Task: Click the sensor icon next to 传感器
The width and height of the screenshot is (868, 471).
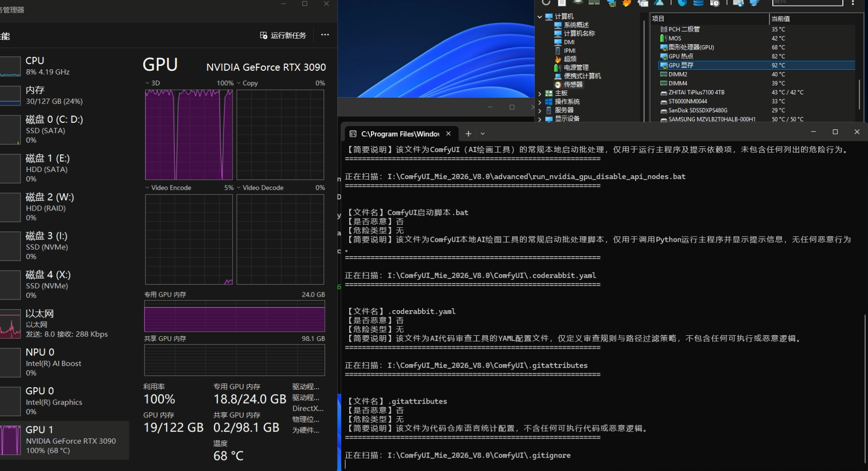Action: coord(558,85)
